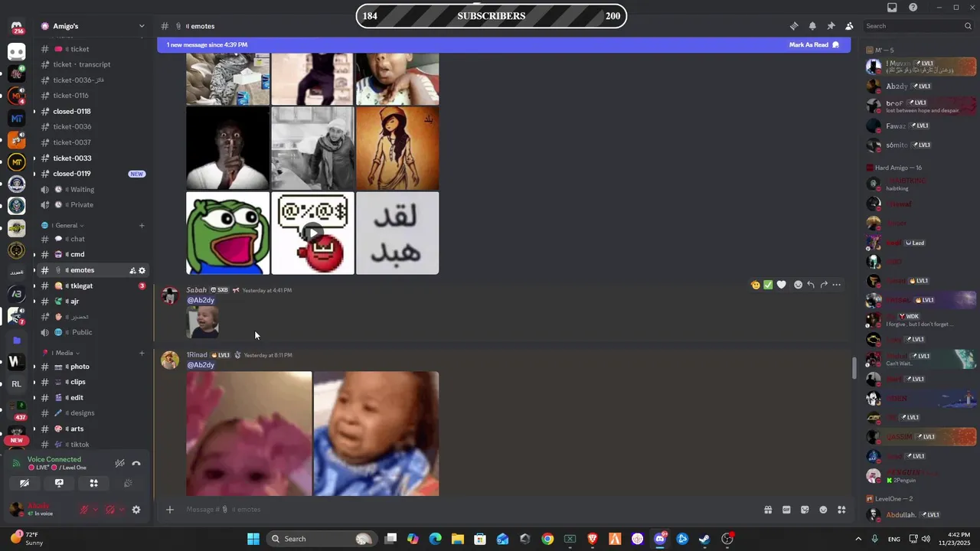Toggle the member list icon
The height and width of the screenshot is (551, 980).
click(x=849, y=26)
